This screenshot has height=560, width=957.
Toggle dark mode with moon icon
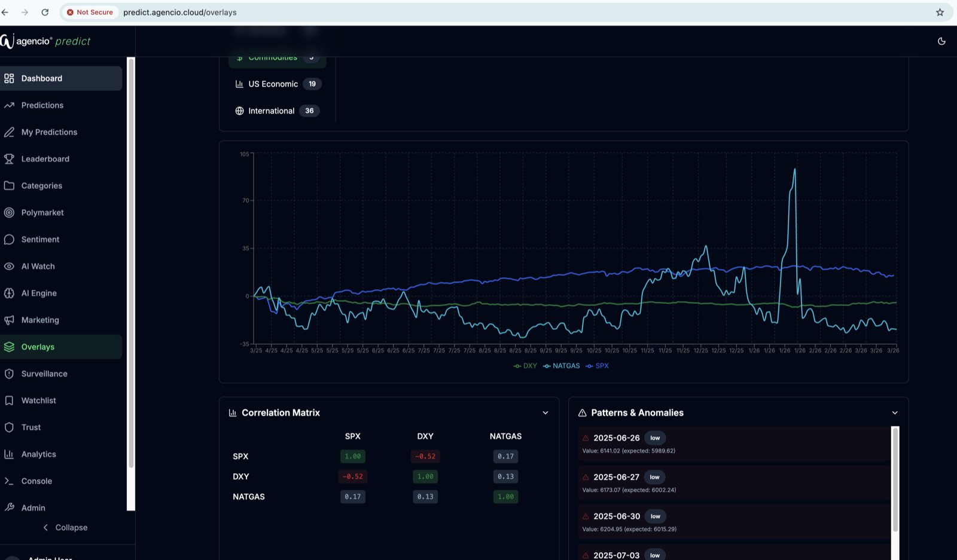(x=941, y=41)
